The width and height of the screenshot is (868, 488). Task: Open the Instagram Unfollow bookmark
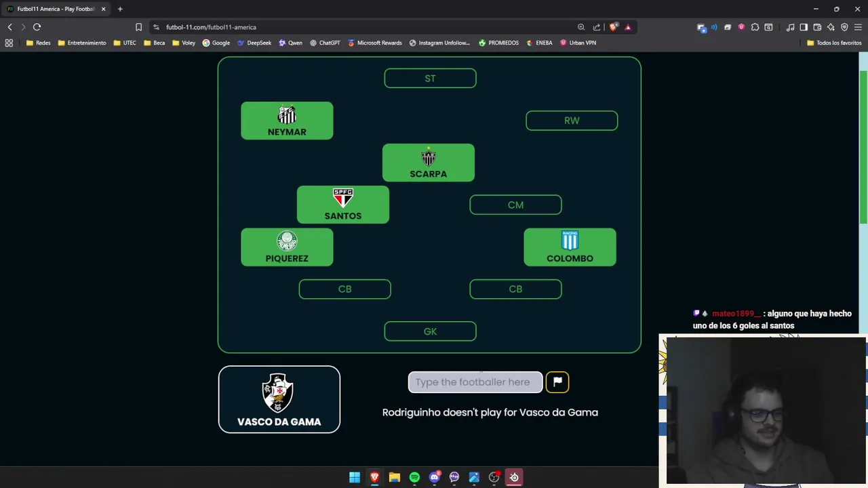pos(439,43)
